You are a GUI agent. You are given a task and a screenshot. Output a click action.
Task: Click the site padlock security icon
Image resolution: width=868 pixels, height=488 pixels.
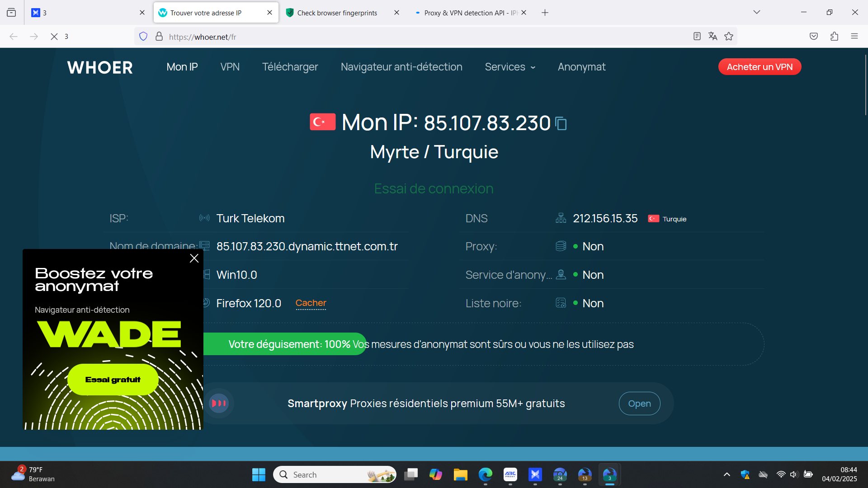pos(159,37)
